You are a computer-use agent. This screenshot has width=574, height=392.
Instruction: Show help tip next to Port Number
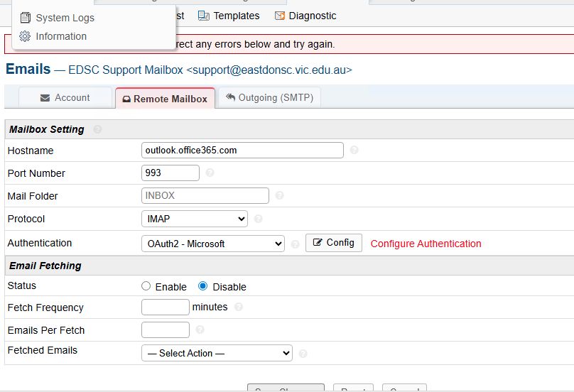[210, 173]
